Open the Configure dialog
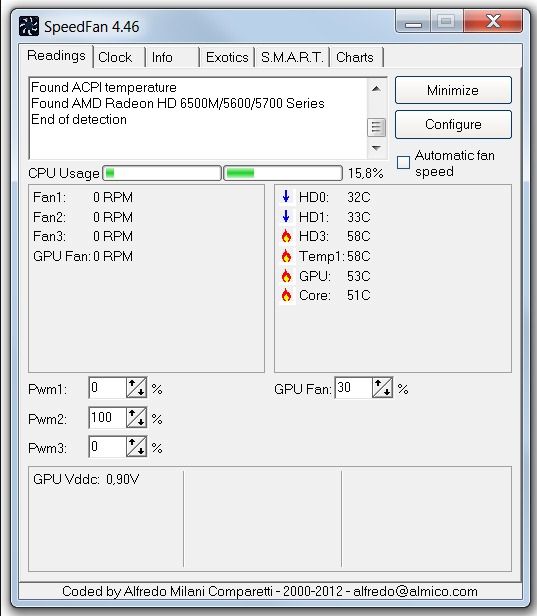This screenshot has width=537, height=616. [453, 125]
